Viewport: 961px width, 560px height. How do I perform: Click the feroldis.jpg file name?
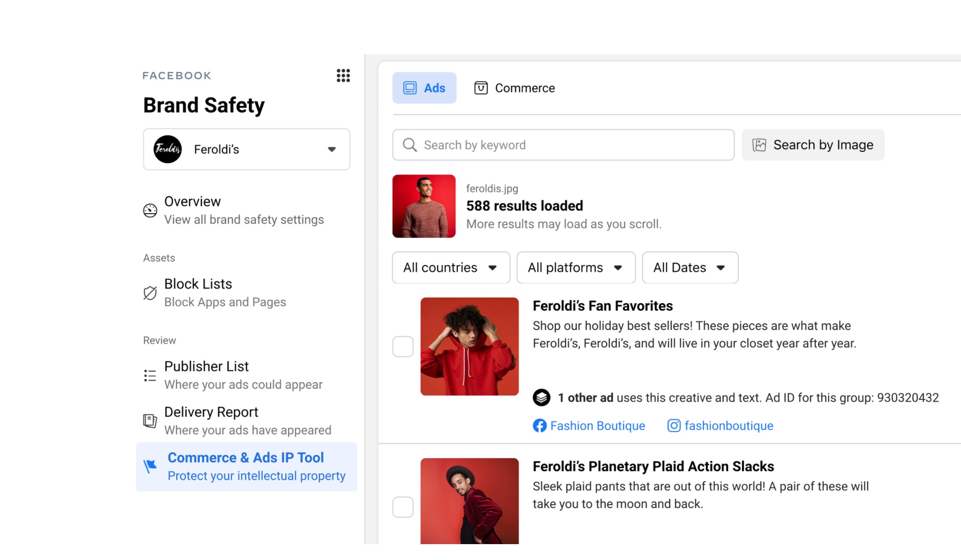(492, 189)
